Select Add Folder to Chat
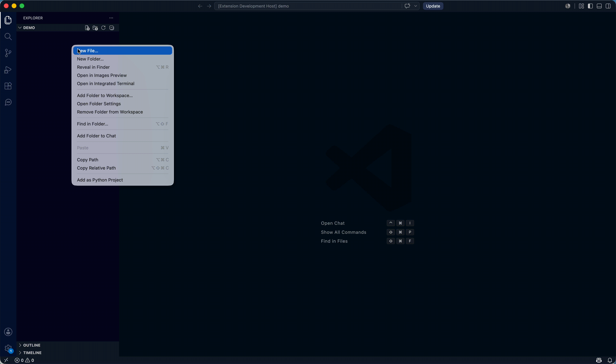 click(123, 136)
